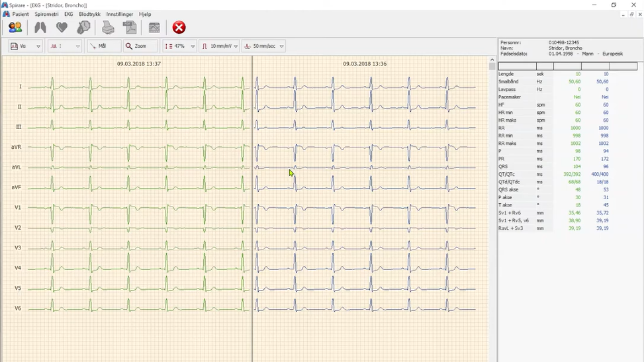Open the 50 mm/sec speed dropdown
This screenshot has width=644, height=362.
[281, 46]
